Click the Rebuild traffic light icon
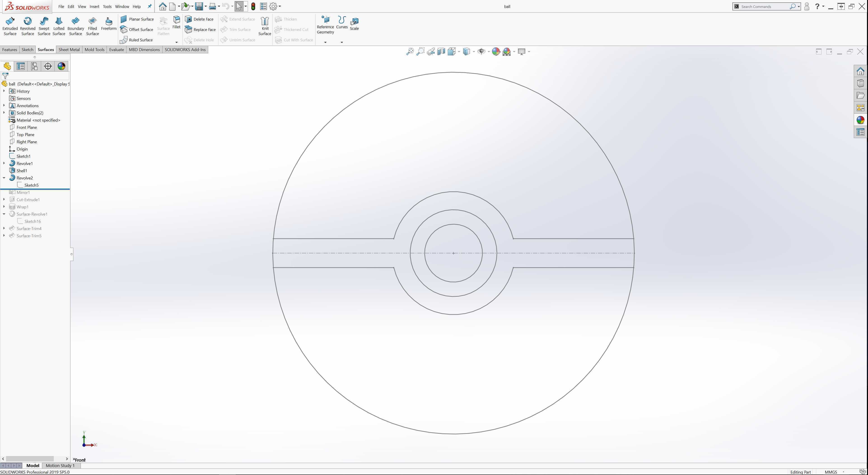This screenshot has height=475, width=868. [x=253, y=6]
